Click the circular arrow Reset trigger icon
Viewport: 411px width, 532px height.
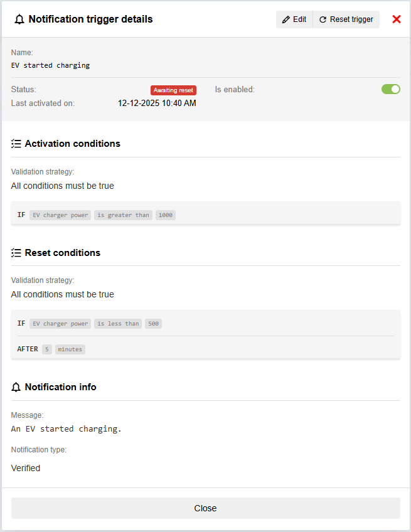click(323, 19)
